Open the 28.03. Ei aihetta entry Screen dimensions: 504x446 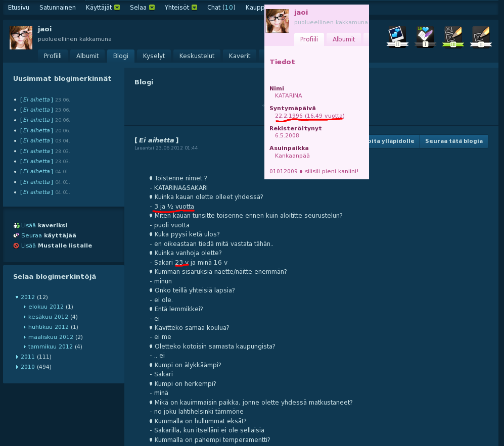click(x=36, y=151)
